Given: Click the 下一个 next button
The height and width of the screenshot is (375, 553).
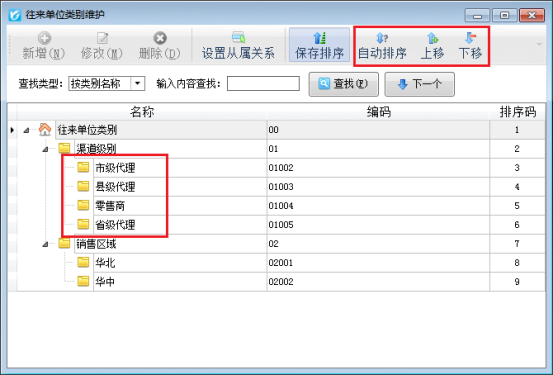Looking at the screenshot, I should [x=419, y=84].
